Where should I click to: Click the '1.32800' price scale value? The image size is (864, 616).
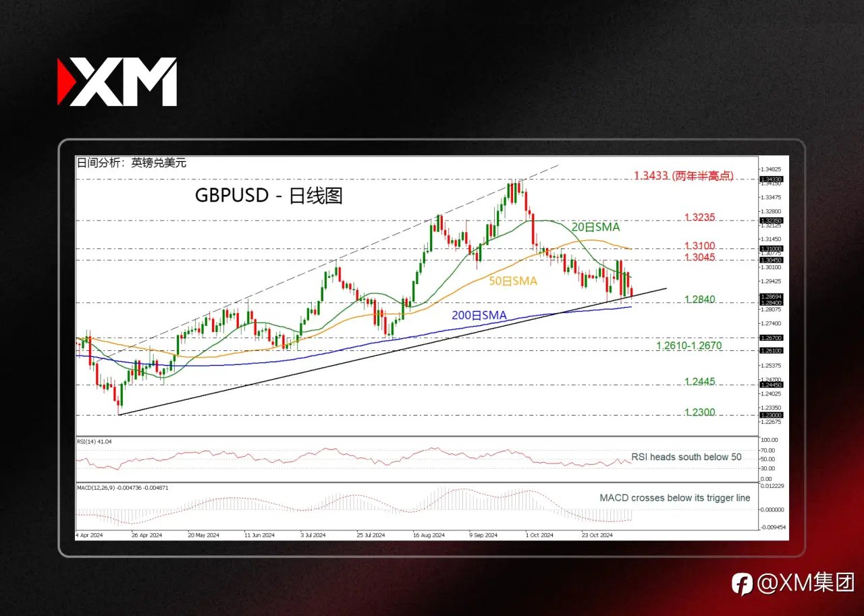[x=771, y=211]
